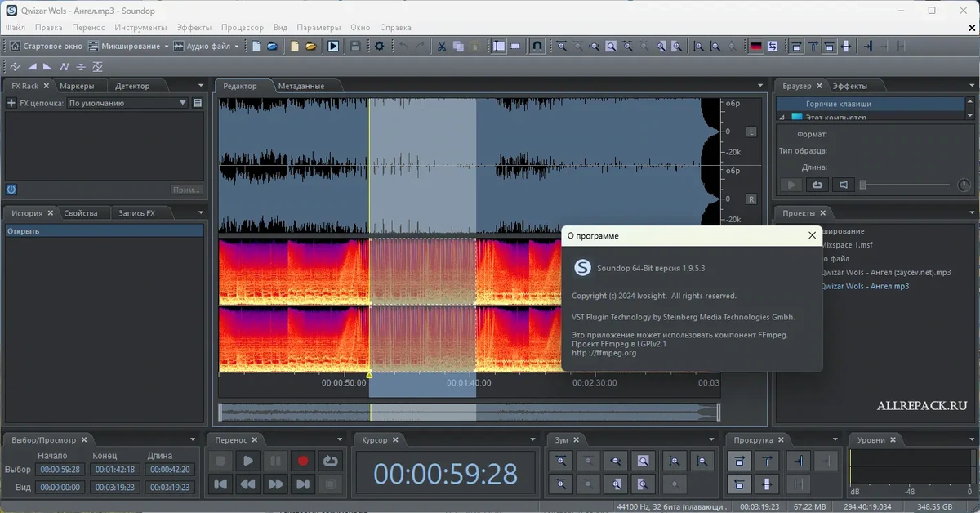Switch to the Детектор tab
The height and width of the screenshot is (513, 980).
click(x=132, y=86)
